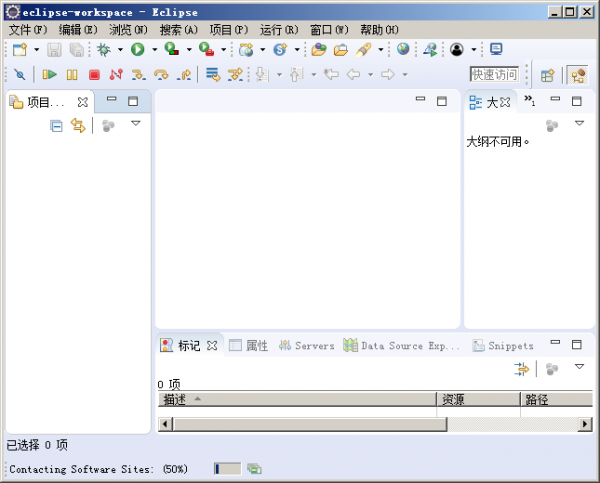Expand the Run dropdown arrow

point(155,49)
